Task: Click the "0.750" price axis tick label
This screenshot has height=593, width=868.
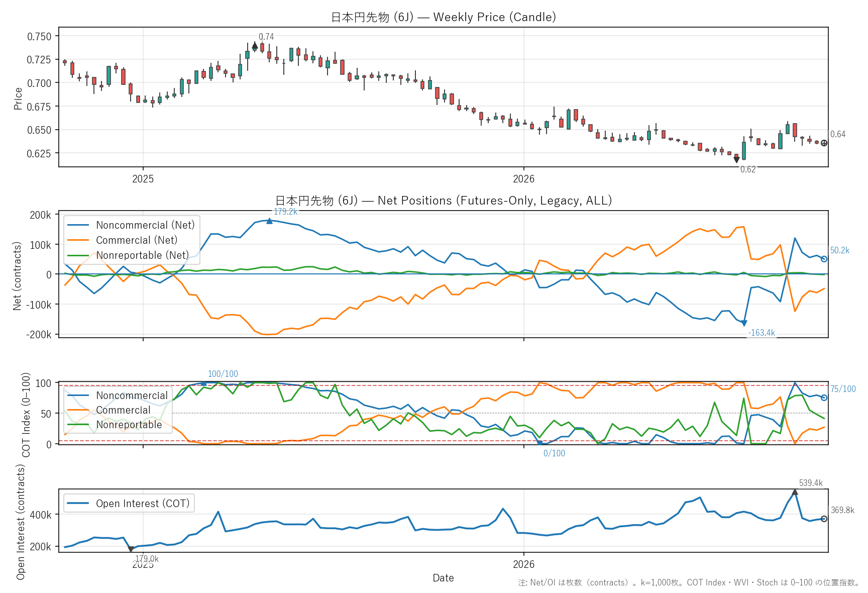Action: [39, 36]
